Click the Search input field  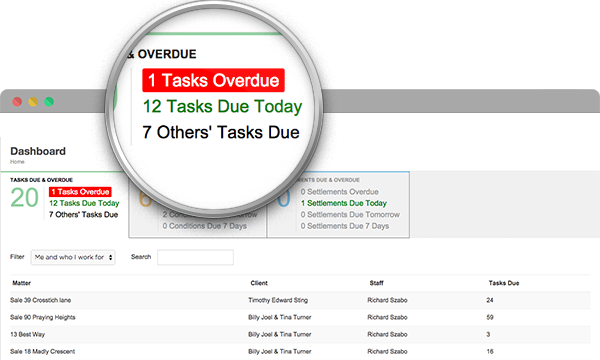[x=195, y=257]
